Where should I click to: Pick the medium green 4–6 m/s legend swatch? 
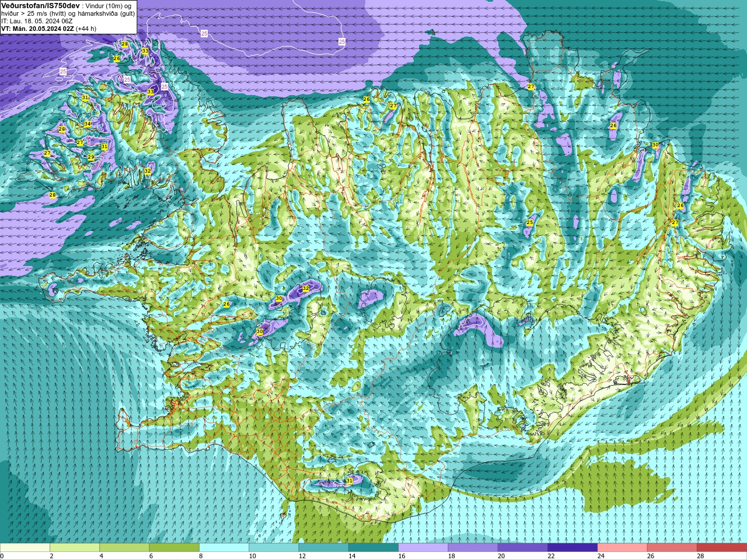point(124,547)
